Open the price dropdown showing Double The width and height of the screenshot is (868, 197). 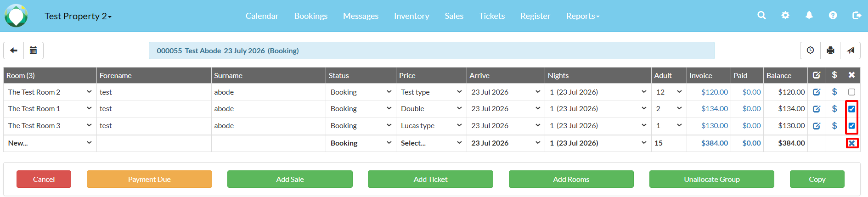[x=431, y=109]
